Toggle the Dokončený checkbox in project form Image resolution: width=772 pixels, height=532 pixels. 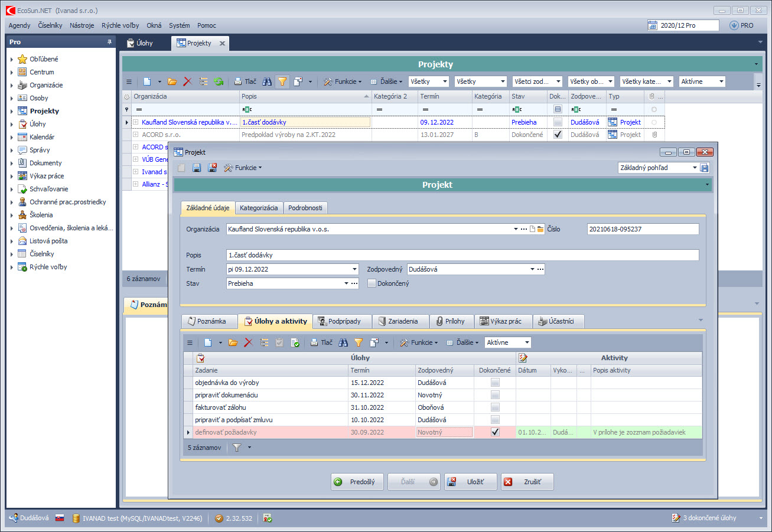point(372,283)
